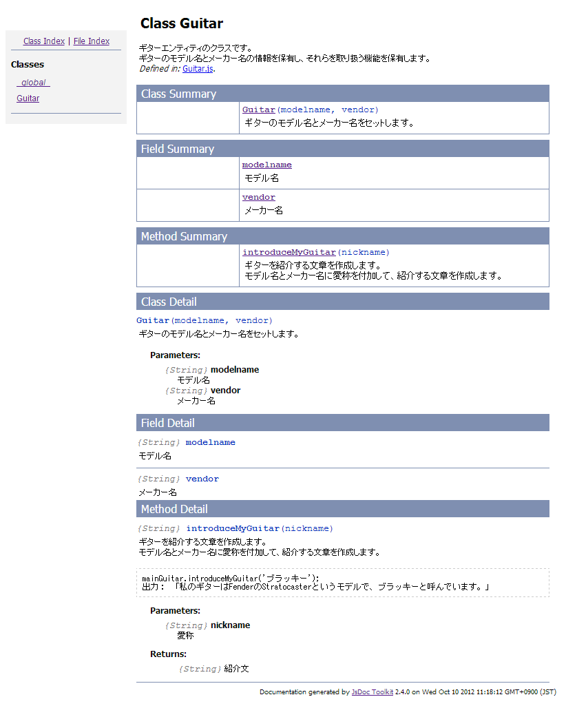Open the Class Index page

click(x=43, y=41)
